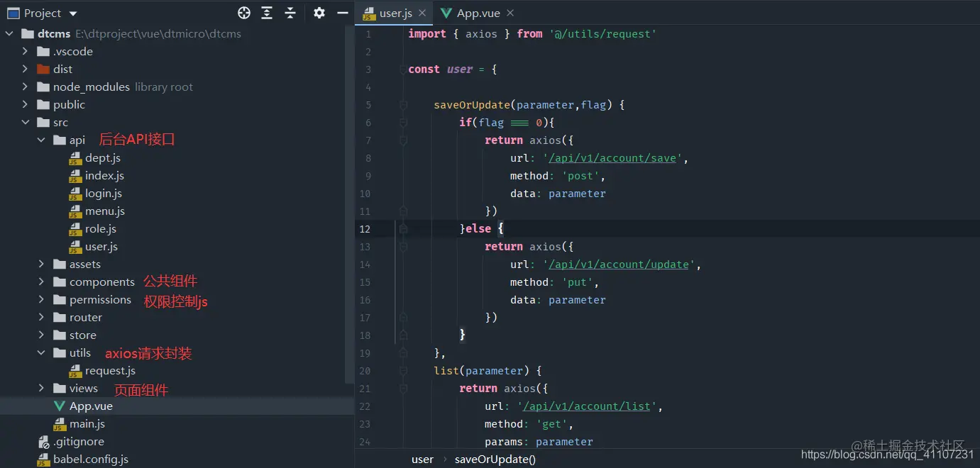The width and height of the screenshot is (980, 468).
Task: Open role.js file in tree
Action: coord(101,228)
